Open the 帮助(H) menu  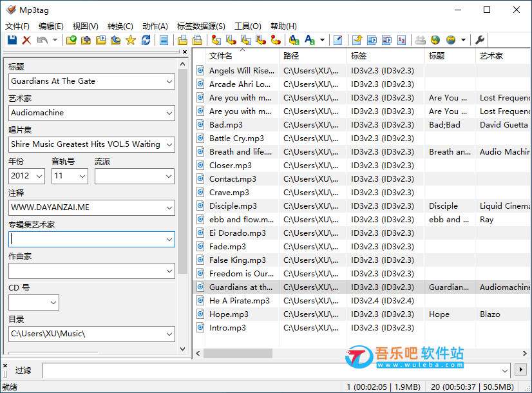(283, 26)
